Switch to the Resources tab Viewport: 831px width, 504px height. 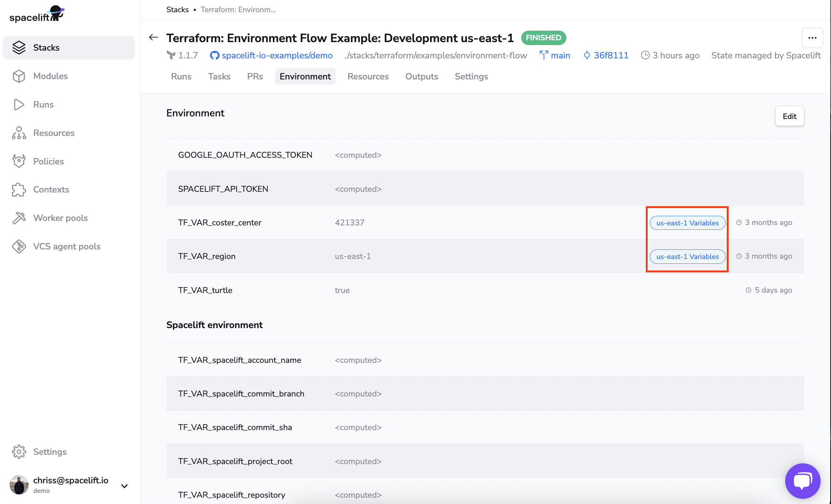pyautogui.click(x=368, y=76)
